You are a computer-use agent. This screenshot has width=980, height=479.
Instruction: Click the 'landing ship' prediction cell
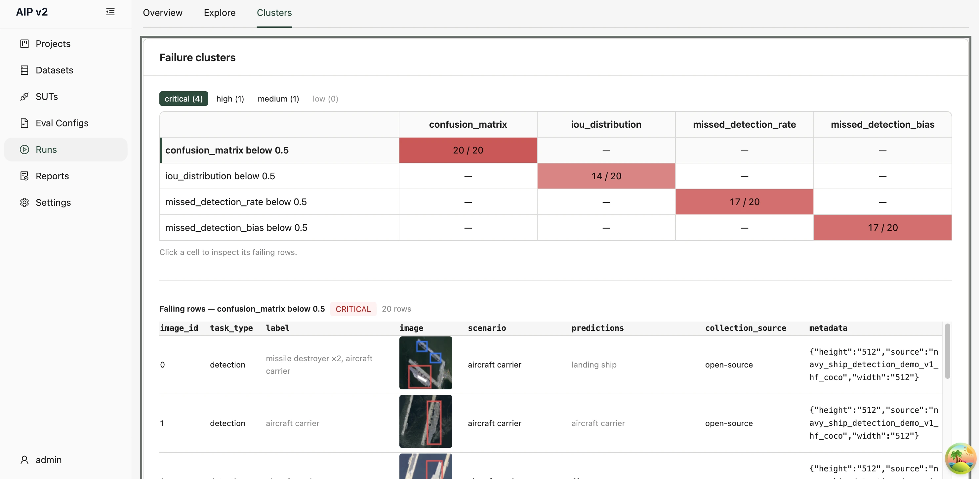(x=594, y=365)
